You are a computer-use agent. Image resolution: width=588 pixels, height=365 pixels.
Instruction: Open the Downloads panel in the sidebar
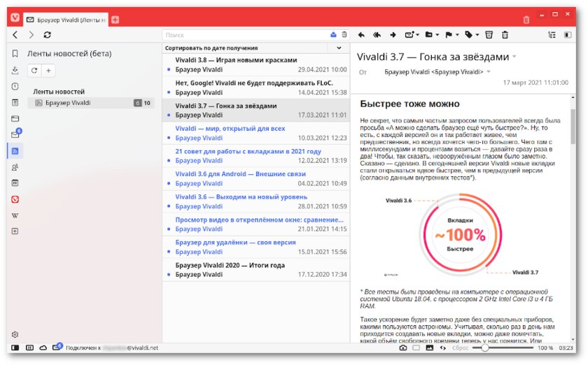pyautogui.click(x=15, y=70)
